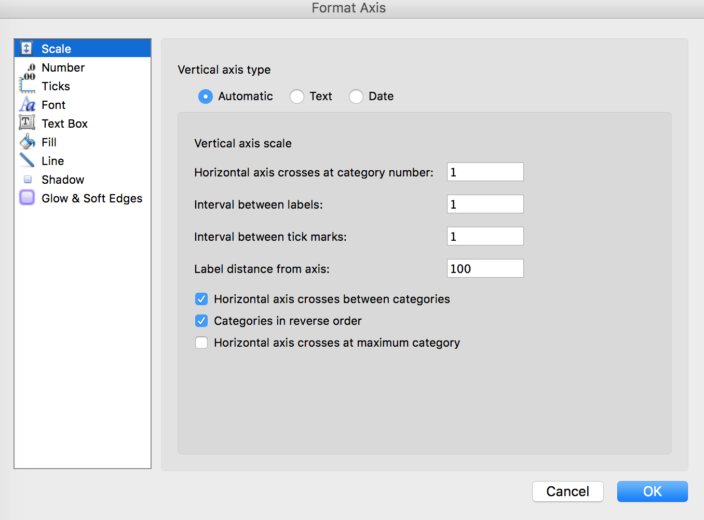Click the Interval between labels field

point(485,204)
